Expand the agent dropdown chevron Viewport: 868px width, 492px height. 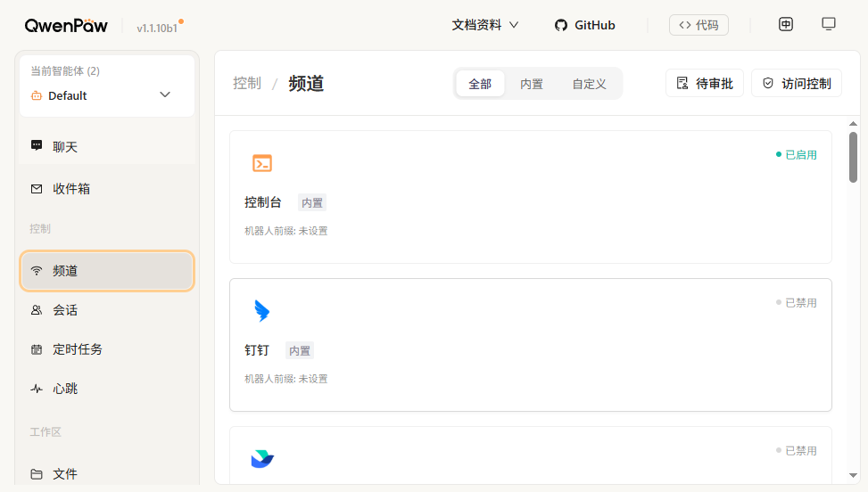[165, 94]
